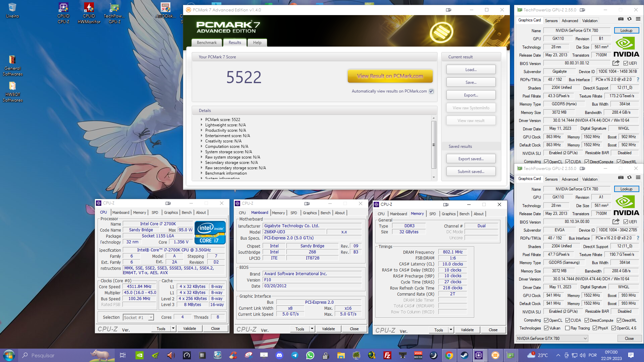Click PCMark details scrollbar thumb
This screenshot has height=362, width=644.
(x=434, y=144)
